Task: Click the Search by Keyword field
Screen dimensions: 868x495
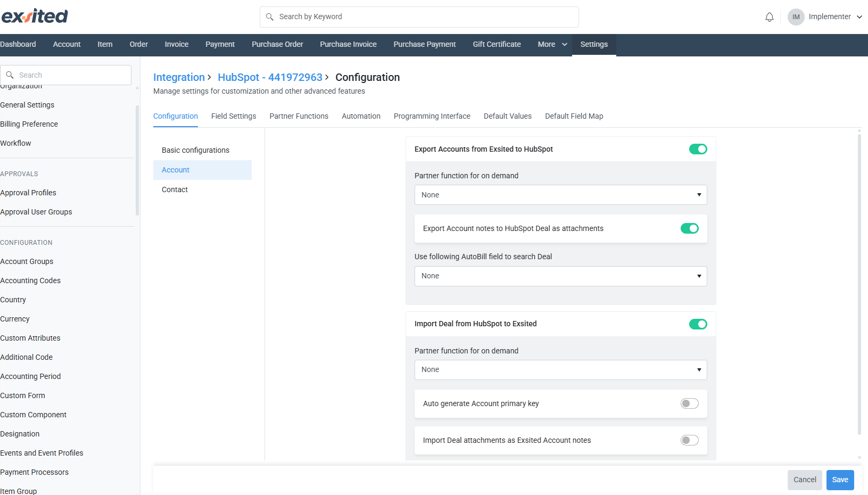Action: (419, 17)
